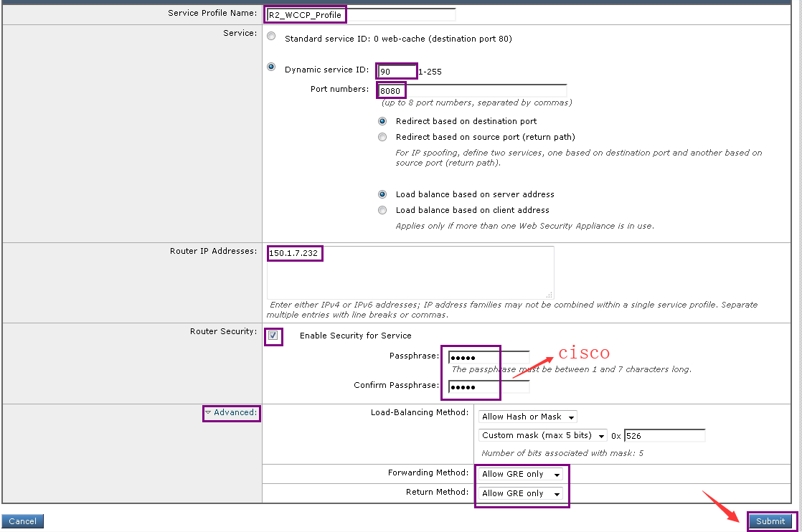Screen dimensions: 802x532
Task: Open the Forwarding Method dropdown
Action: click(521, 474)
